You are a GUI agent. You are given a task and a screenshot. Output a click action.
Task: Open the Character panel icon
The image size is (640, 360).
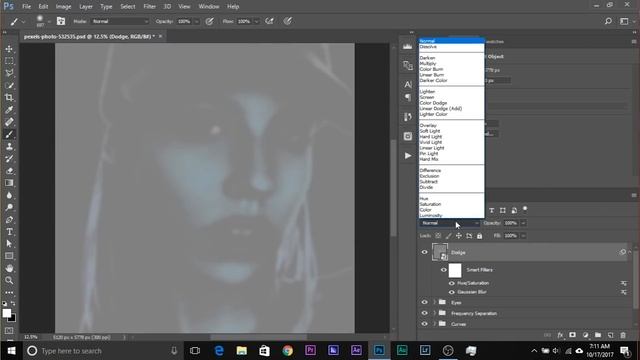coord(408,84)
